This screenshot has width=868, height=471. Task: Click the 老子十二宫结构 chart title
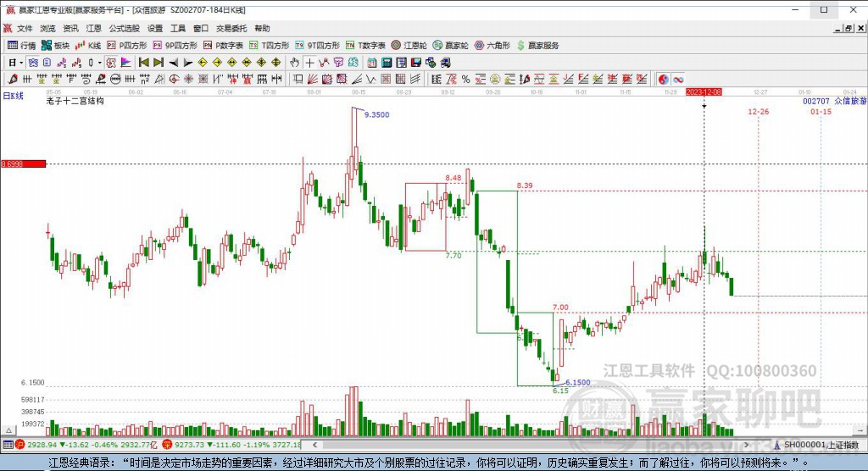click(75, 101)
